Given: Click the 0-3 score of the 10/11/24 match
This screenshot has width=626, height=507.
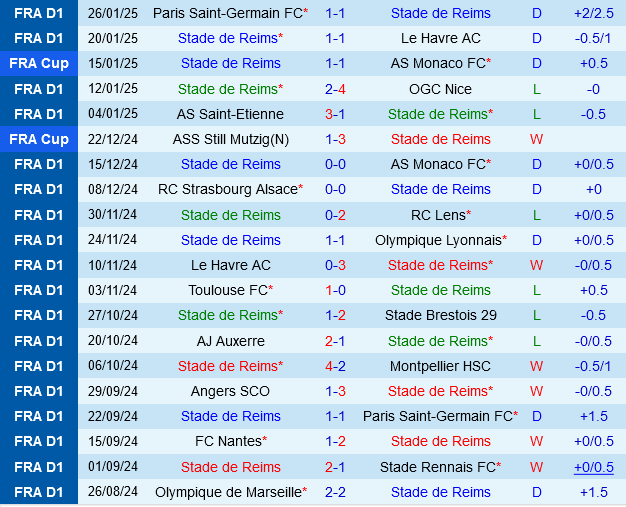Looking at the screenshot, I should pyautogui.click(x=335, y=265).
